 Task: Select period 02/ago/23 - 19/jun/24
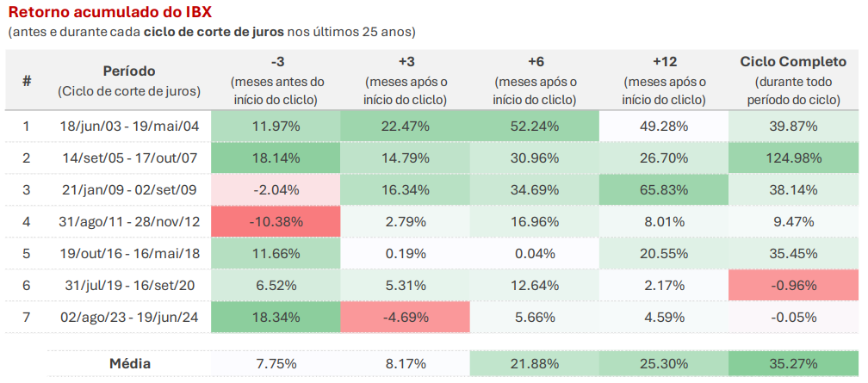[x=129, y=318]
